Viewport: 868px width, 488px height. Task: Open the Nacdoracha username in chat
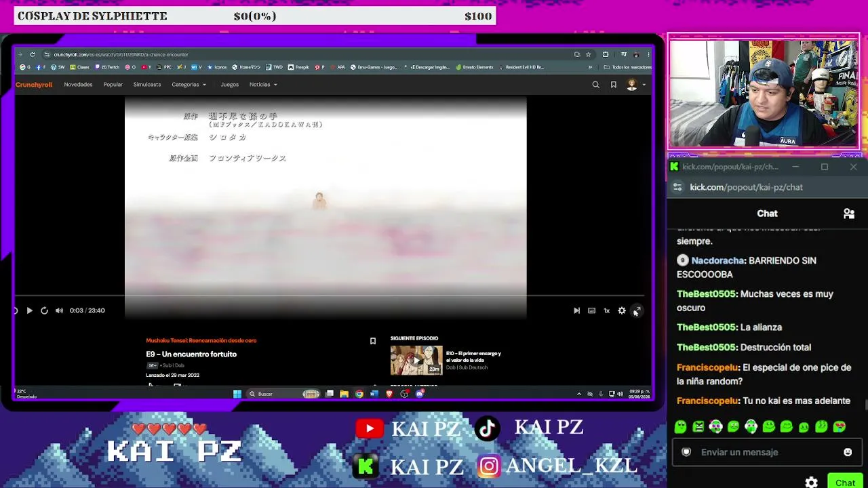718,260
